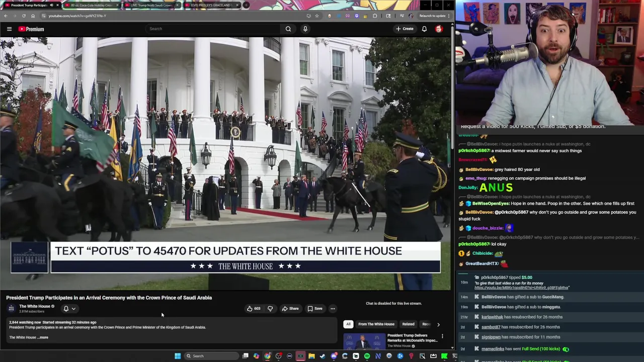The height and width of the screenshot is (362, 644).
Task: Open DonJolly's username in chat
Action: [x=468, y=188]
